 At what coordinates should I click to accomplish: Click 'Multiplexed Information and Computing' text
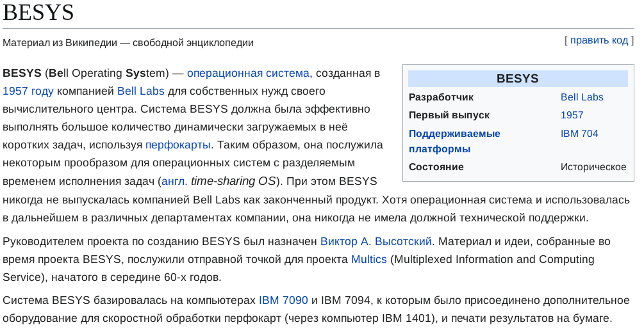(495, 259)
